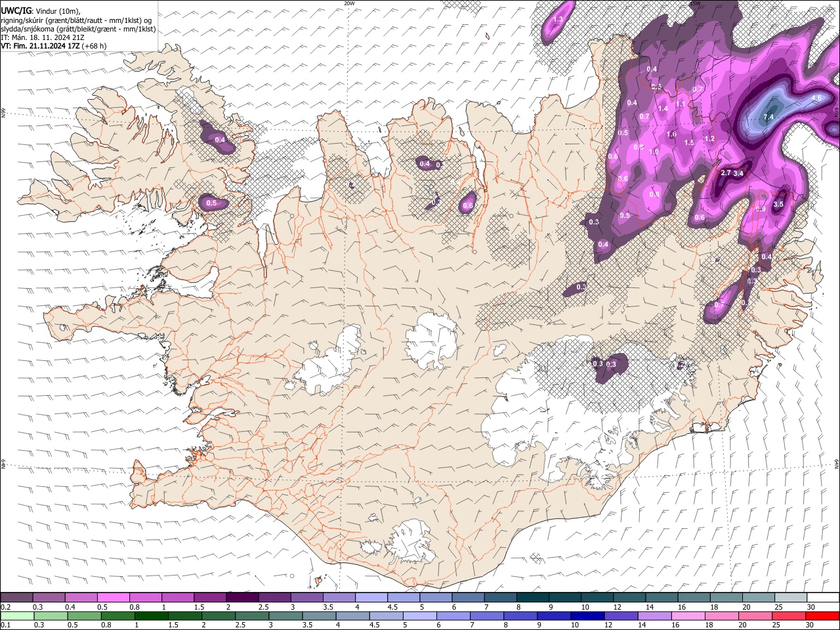Click the 1.6 snowfall value label
This screenshot has width=840, height=630.
click(671, 134)
